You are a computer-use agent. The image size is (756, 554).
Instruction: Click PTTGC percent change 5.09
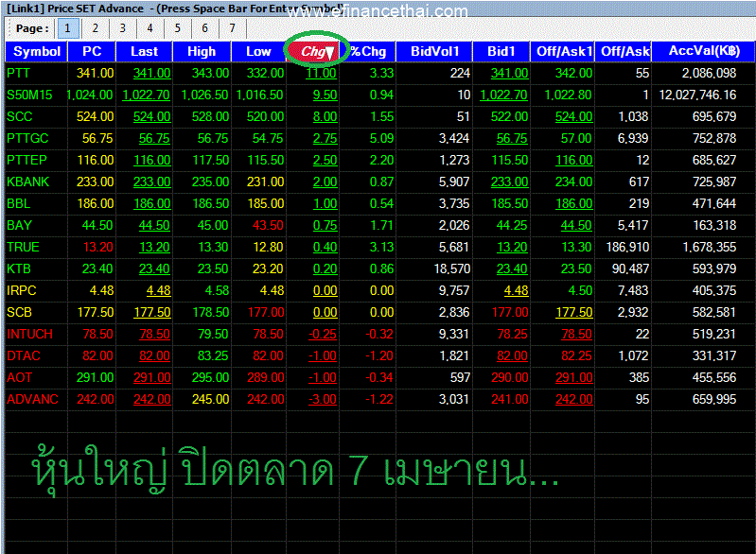click(x=381, y=138)
